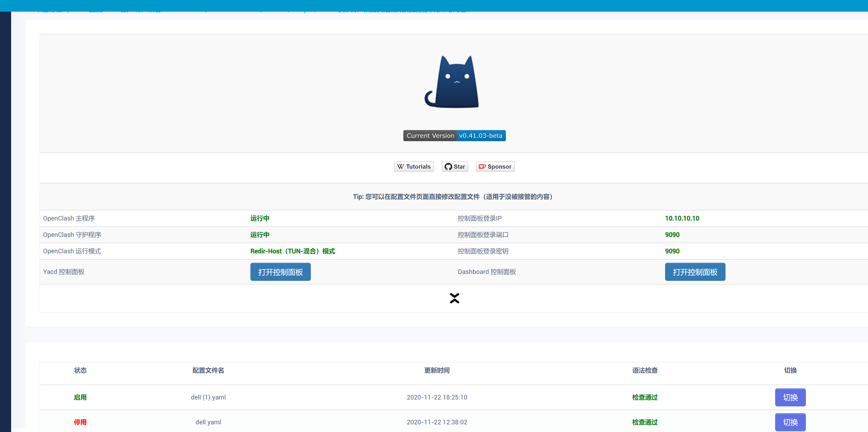This screenshot has height=432, width=868.
Task: Click the 配置文件名 column header
Action: (x=208, y=370)
